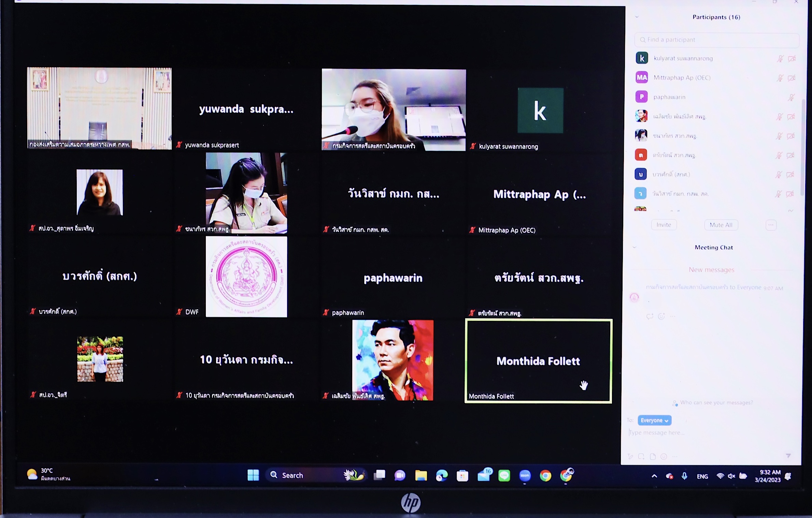This screenshot has height=518, width=812.
Task: Open more options beside Mute All
Action: coord(771,225)
